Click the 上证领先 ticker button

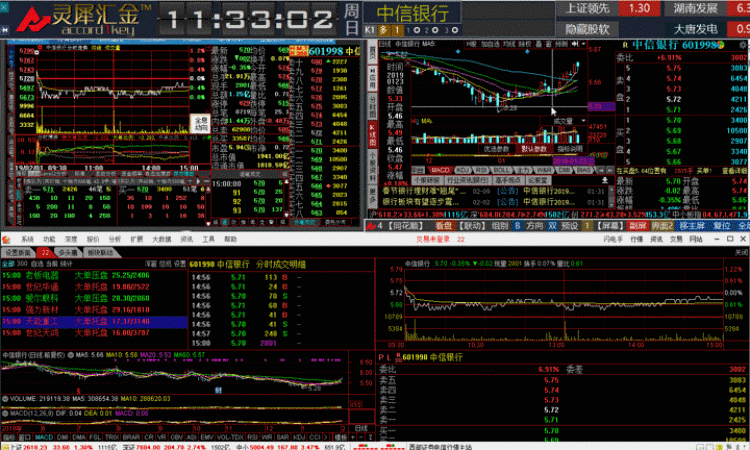[x=587, y=8]
